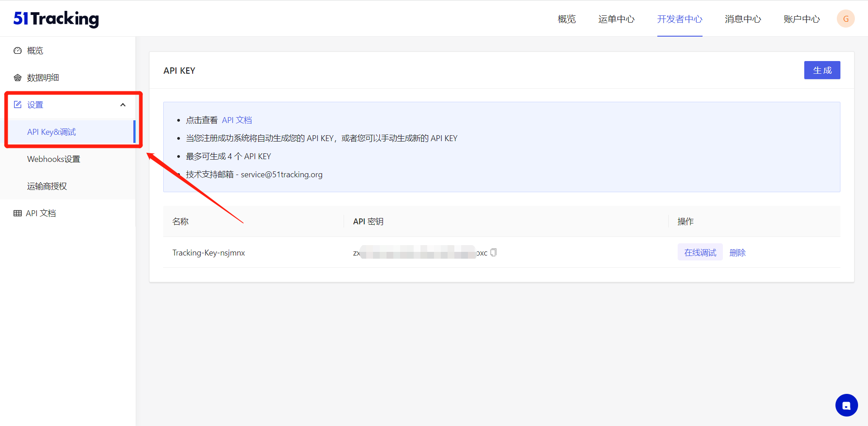This screenshot has height=426, width=868.
Task: Click the API 文档 table icon in sidebar
Action: (18, 213)
